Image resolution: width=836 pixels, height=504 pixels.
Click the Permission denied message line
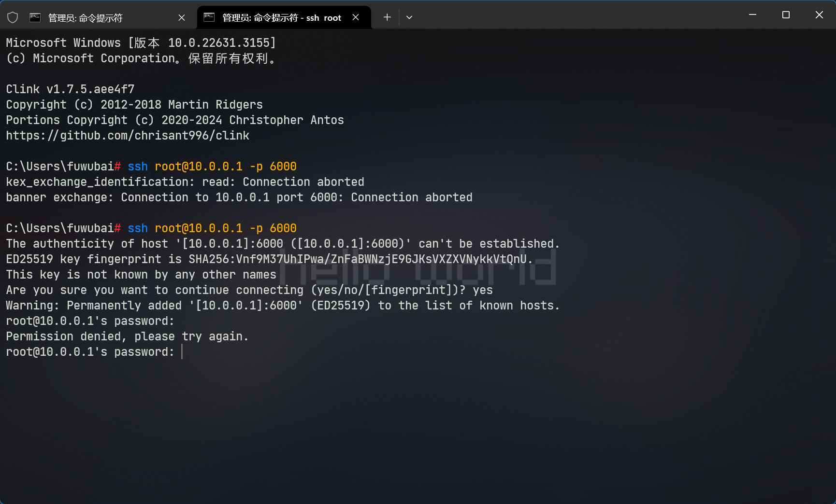click(x=127, y=336)
